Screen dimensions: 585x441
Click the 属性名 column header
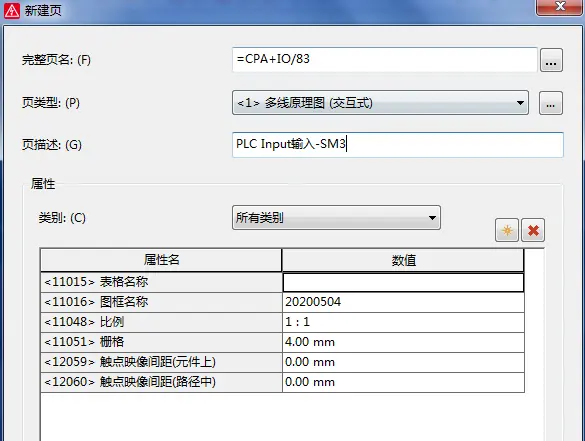[161, 260]
